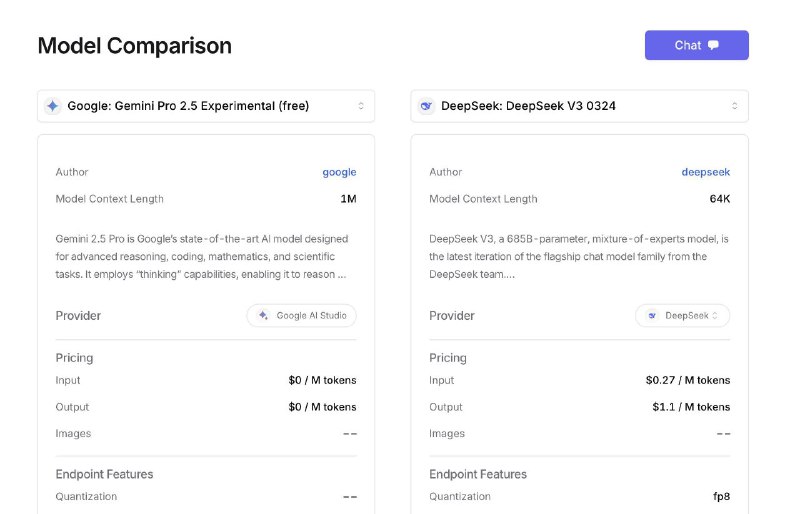Click the 1M context length value
This screenshot has width=800, height=514.
pyautogui.click(x=348, y=199)
